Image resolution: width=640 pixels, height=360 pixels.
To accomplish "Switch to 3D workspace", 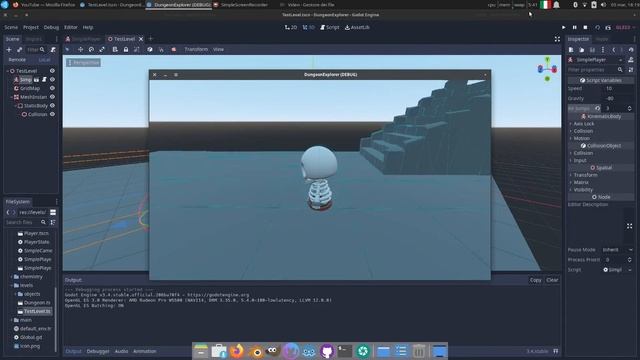I will [x=309, y=27].
